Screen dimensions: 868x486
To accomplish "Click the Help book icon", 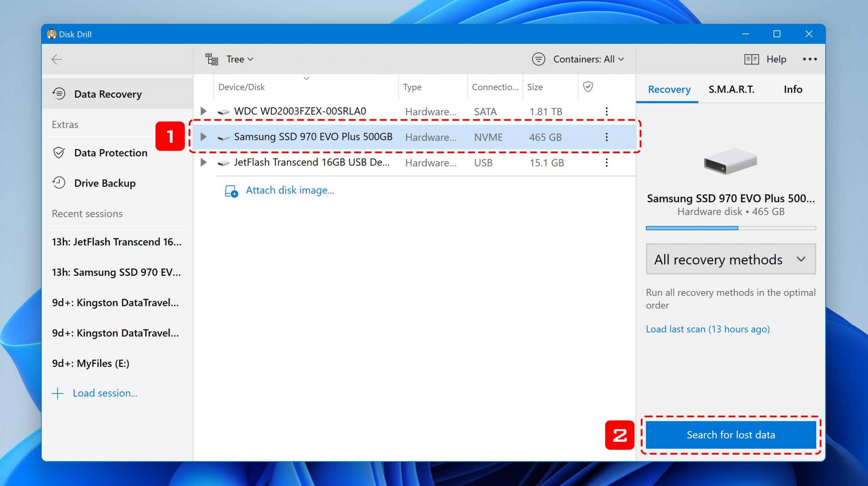I will (751, 59).
